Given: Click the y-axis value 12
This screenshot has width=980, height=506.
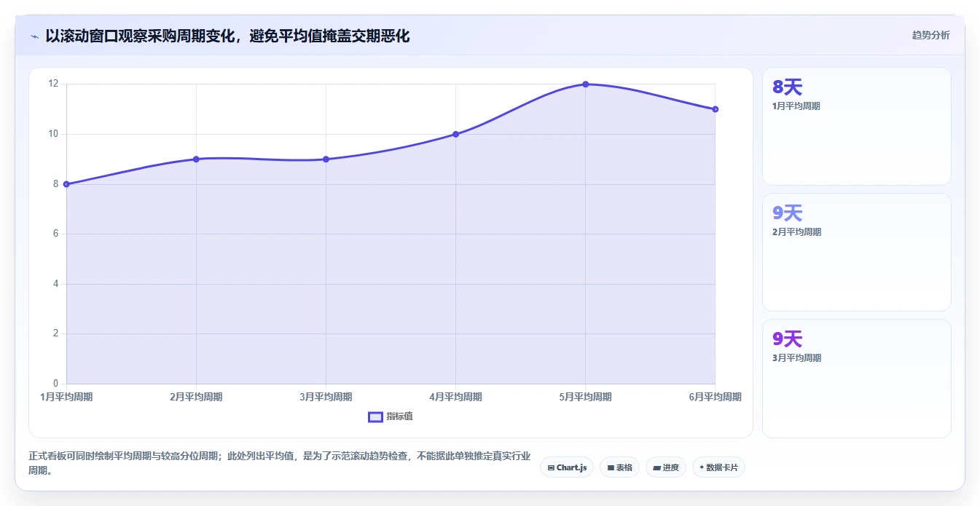Looking at the screenshot, I should (x=53, y=84).
